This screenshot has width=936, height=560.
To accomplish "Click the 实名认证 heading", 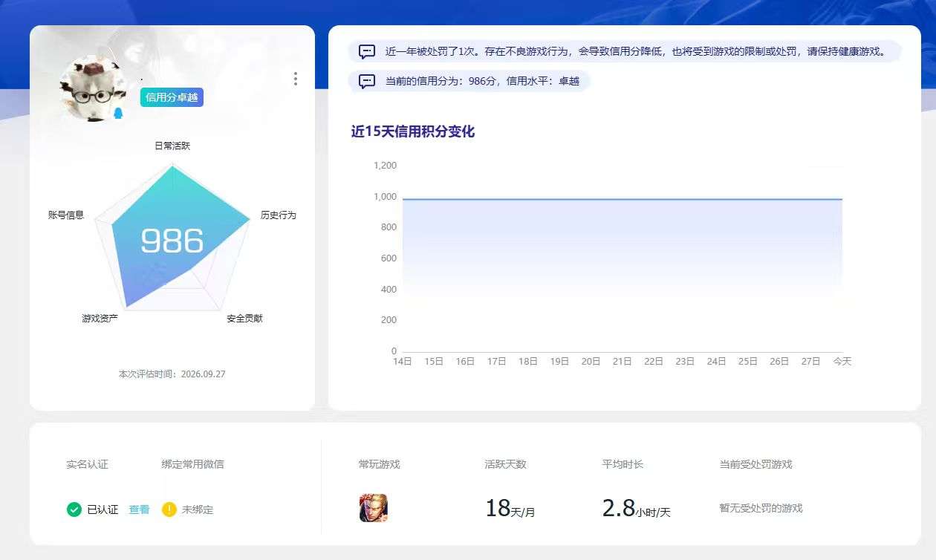I will point(87,464).
